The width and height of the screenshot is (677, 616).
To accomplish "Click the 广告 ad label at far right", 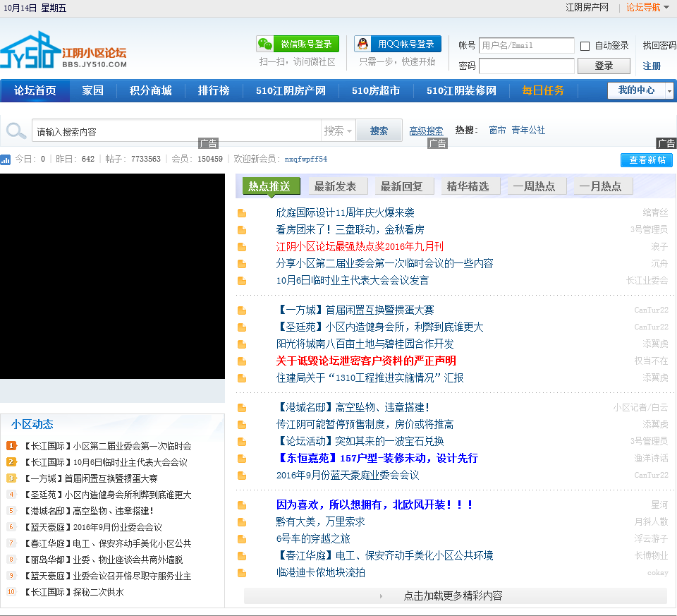I will click(666, 143).
